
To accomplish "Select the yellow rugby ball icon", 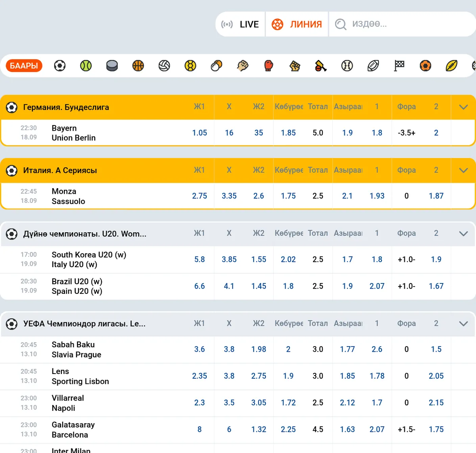I will 451,66.
